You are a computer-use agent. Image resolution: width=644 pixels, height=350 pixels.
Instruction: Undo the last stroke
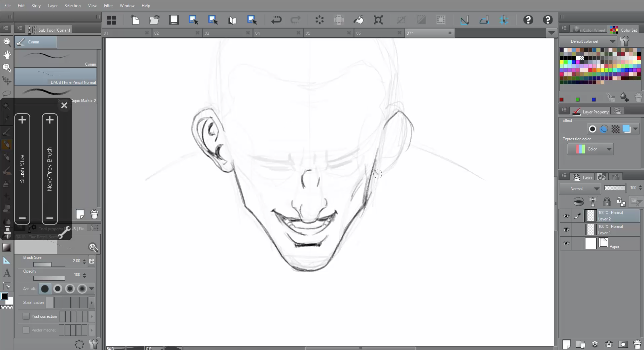click(276, 20)
